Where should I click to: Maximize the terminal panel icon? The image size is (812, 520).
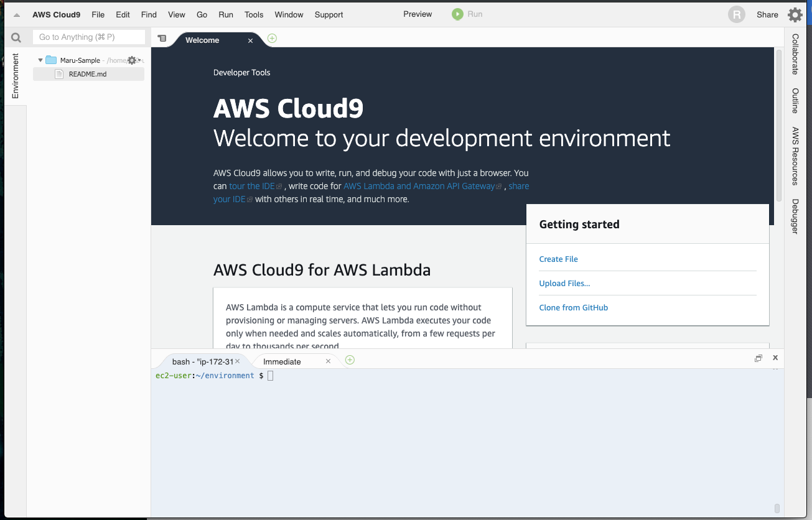(x=758, y=358)
